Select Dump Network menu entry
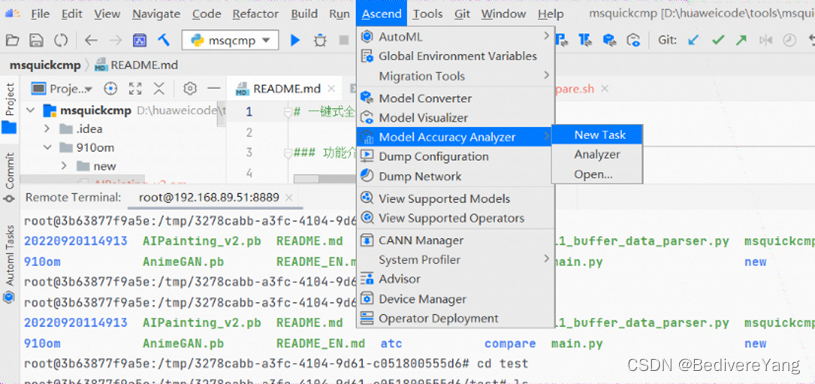 click(456, 176)
